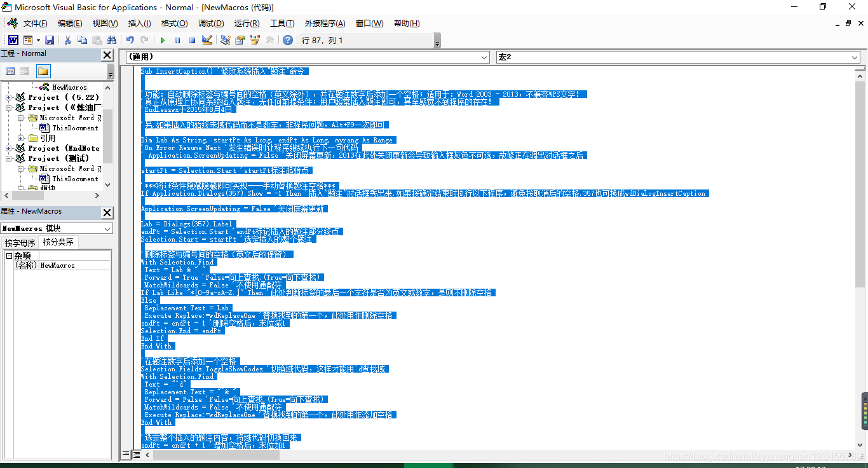Open the 外接程序(A) menu
Viewport: 868px width, 468px height.
pyautogui.click(x=325, y=24)
